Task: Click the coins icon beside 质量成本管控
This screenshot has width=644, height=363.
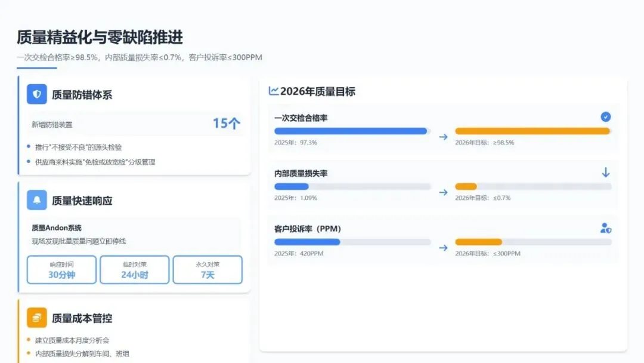Action: click(37, 318)
